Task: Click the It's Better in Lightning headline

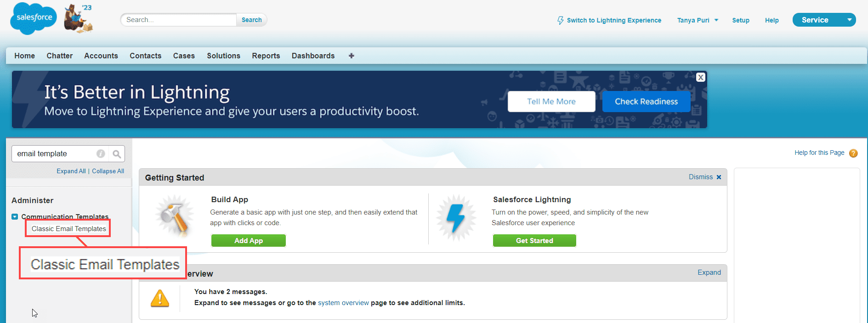Action: [137, 92]
